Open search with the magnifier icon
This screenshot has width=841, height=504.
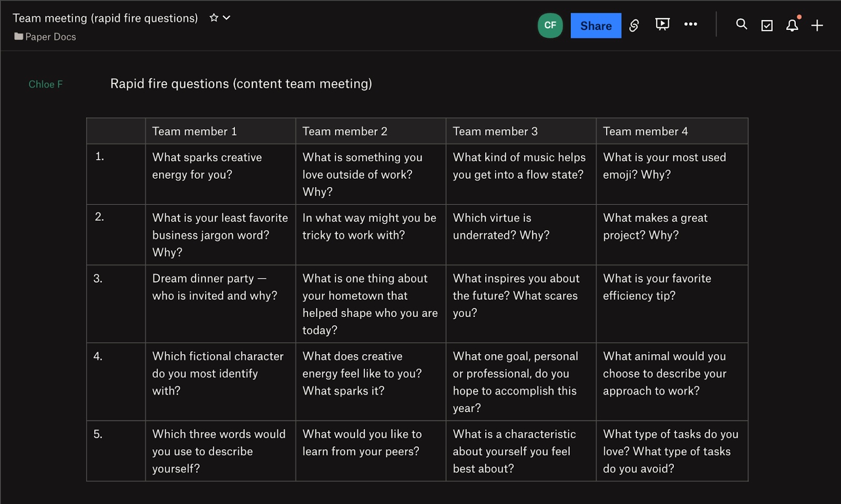click(741, 25)
